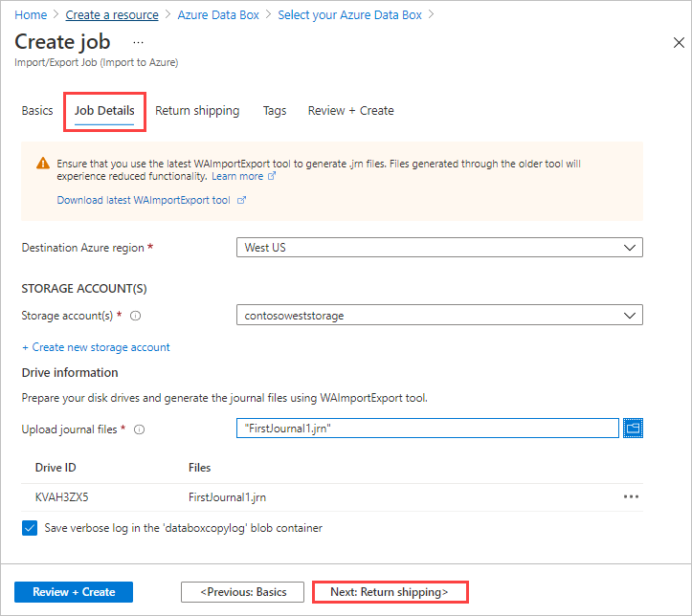Viewport: 692px width, 616px height.
Task: Go back with Previous: Basics button
Action: pyautogui.click(x=242, y=592)
